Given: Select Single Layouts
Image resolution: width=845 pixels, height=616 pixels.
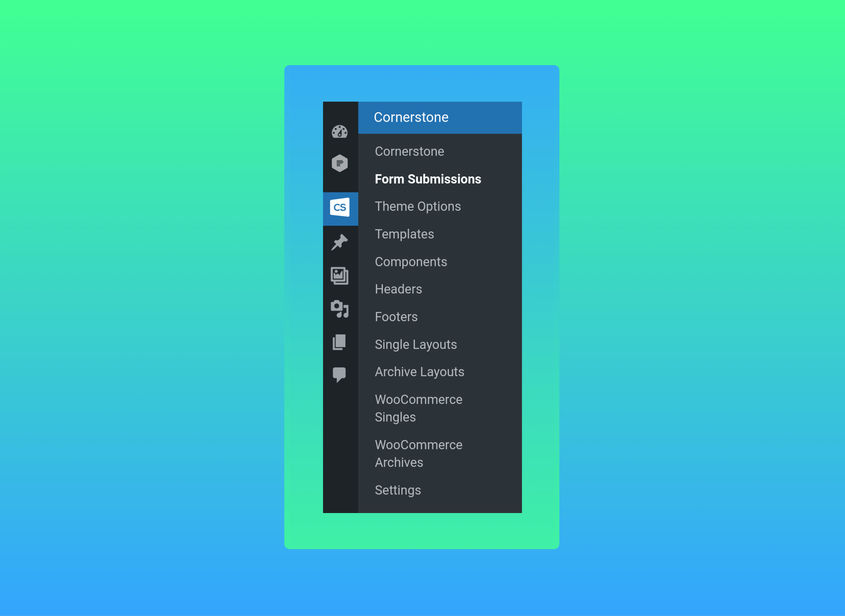Looking at the screenshot, I should tap(416, 344).
